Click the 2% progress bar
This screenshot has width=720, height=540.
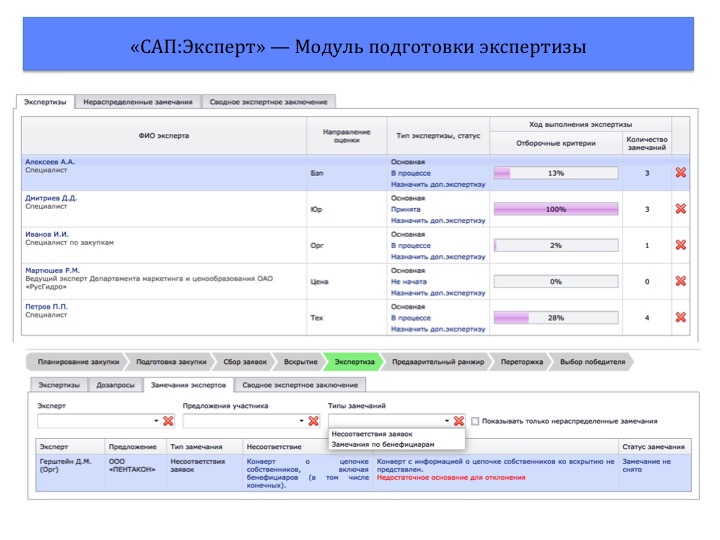[x=556, y=246]
